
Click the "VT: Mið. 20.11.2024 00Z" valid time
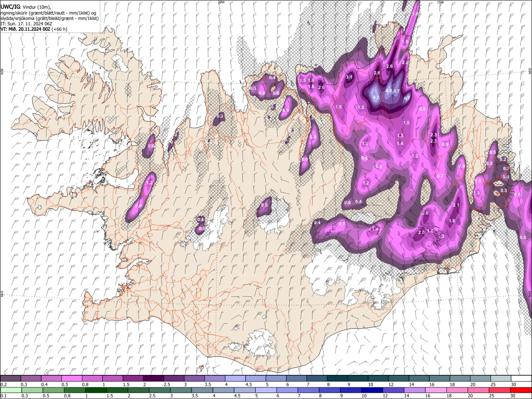pos(25,29)
